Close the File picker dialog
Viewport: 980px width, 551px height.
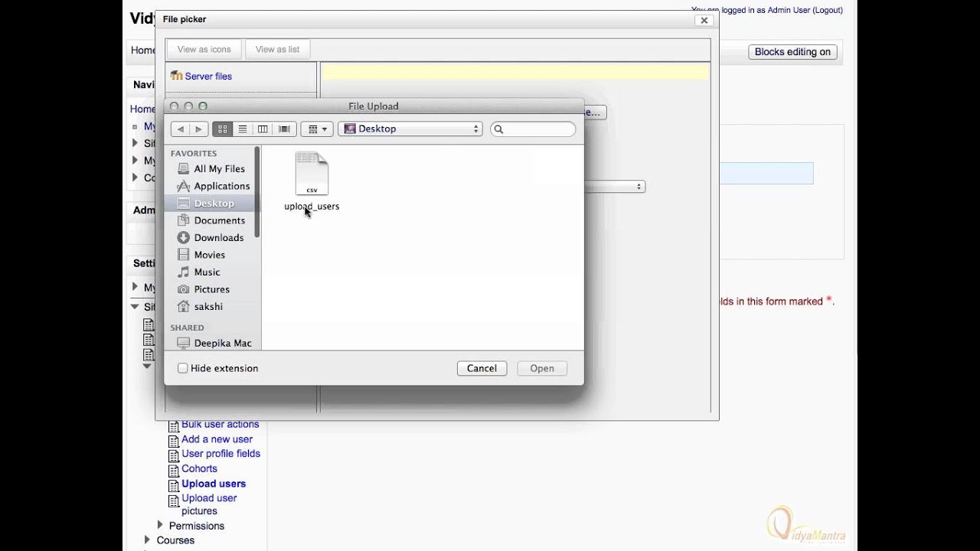(x=704, y=20)
